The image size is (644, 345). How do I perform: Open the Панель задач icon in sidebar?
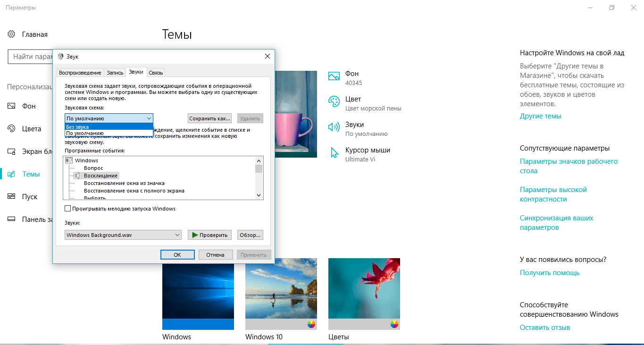[11, 219]
